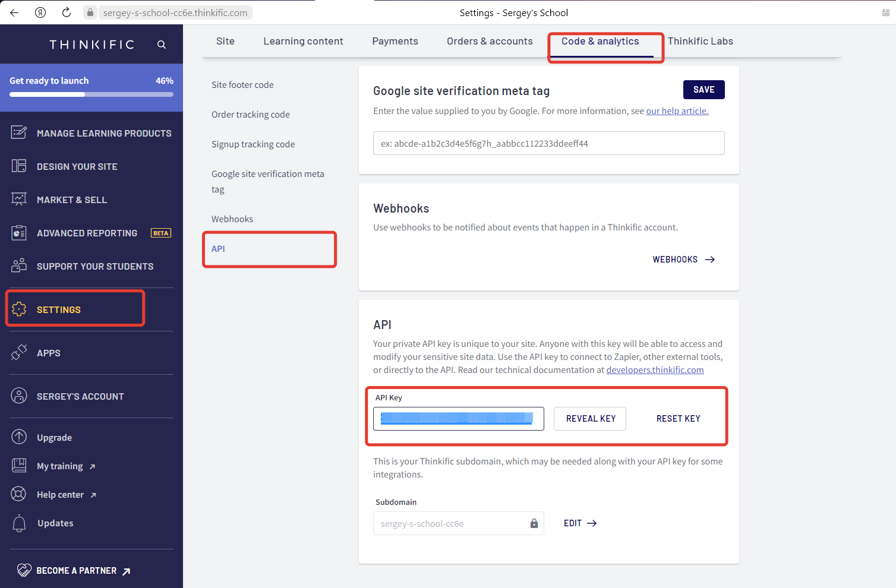This screenshot has width=896, height=588.
Task: Click the Apps plug icon
Action: [x=19, y=352]
